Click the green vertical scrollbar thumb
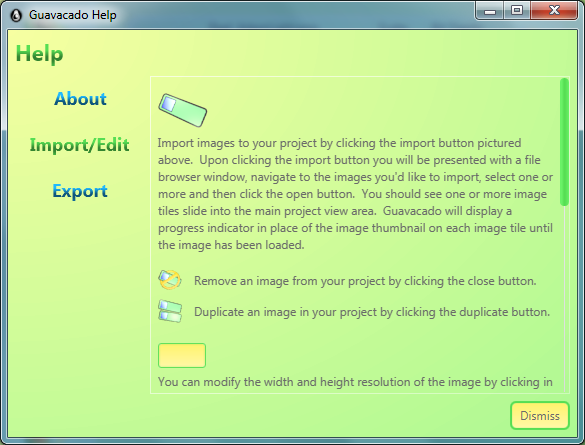This screenshot has height=445, width=585. (x=564, y=142)
